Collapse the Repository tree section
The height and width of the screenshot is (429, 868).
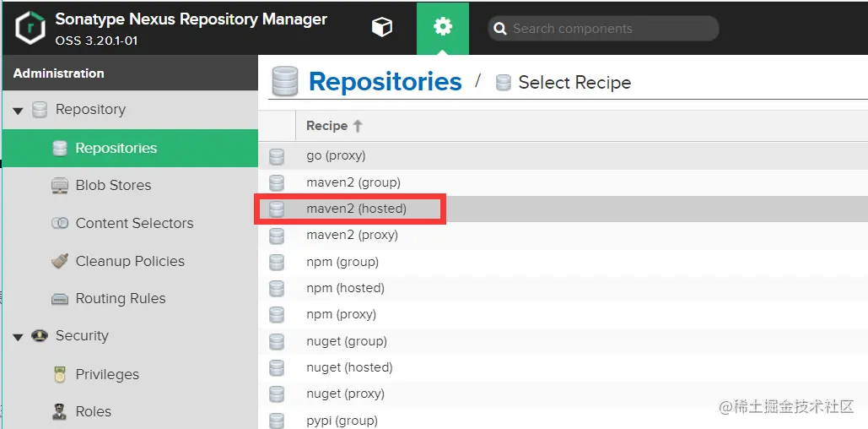19,111
